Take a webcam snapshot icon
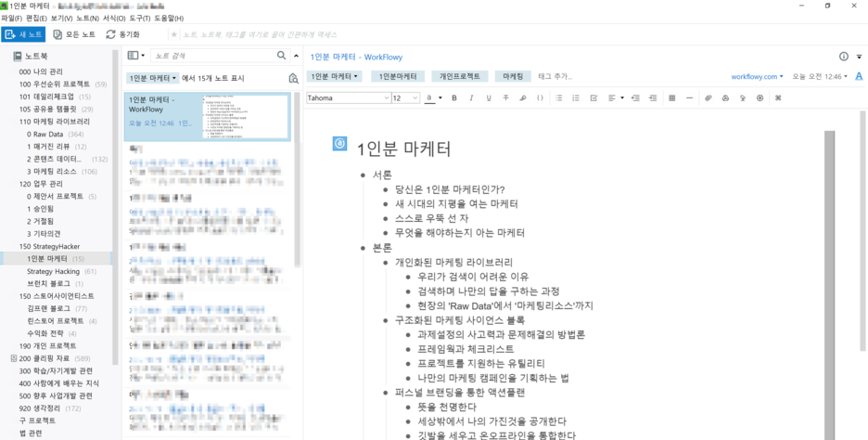Viewport: 868px width, 440px height. pos(759,98)
